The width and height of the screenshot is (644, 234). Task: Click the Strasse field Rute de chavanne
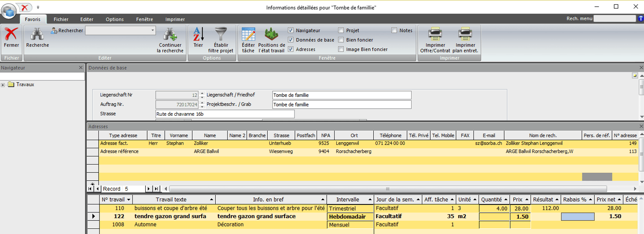pos(224,114)
